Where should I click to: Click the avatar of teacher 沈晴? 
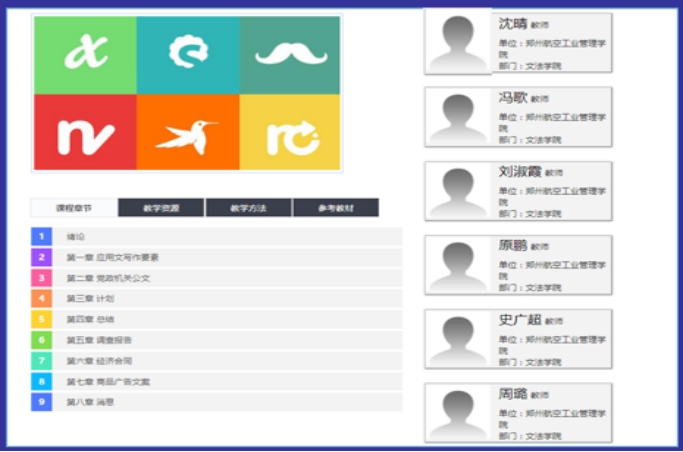click(x=459, y=42)
